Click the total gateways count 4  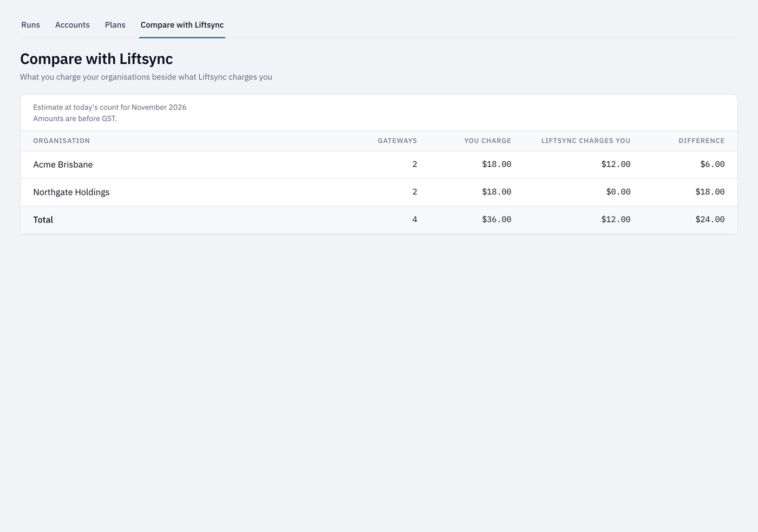click(x=415, y=219)
